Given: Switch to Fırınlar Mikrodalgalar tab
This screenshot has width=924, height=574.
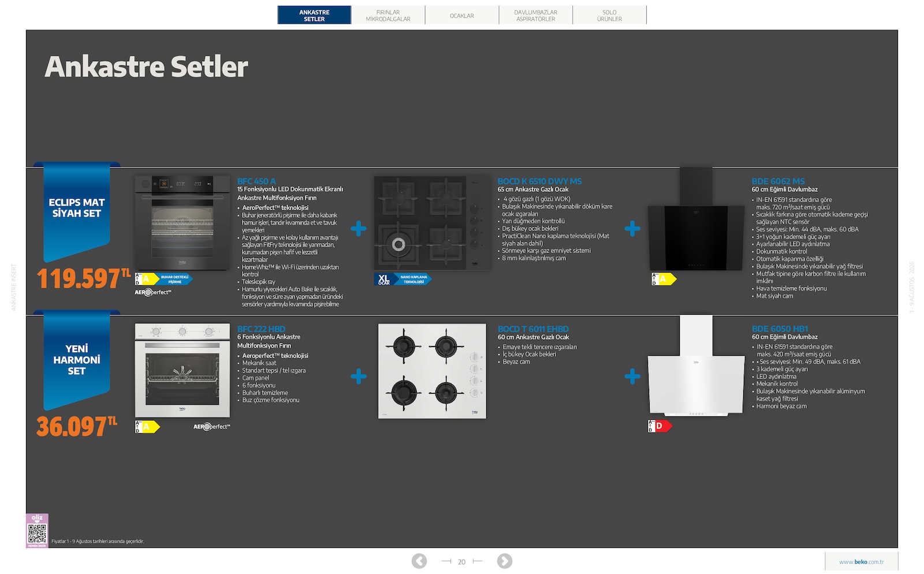Looking at the screenshot, I should click(388, 15).
